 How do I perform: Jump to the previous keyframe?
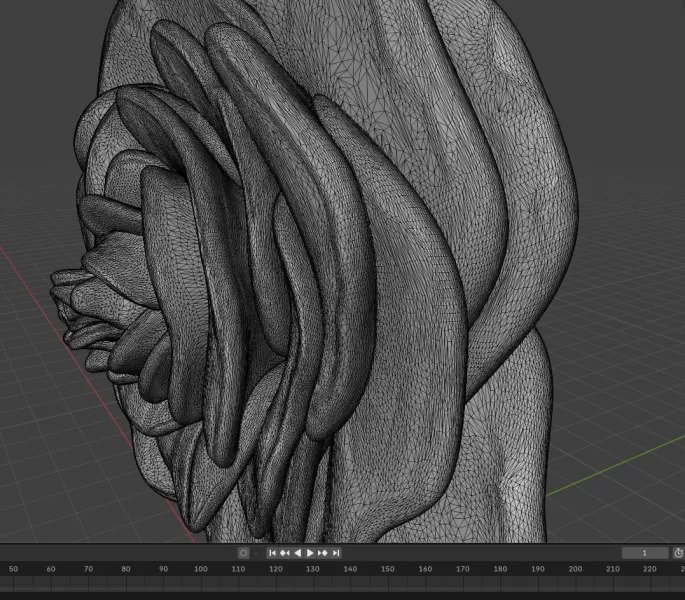(x=285, y=553)
